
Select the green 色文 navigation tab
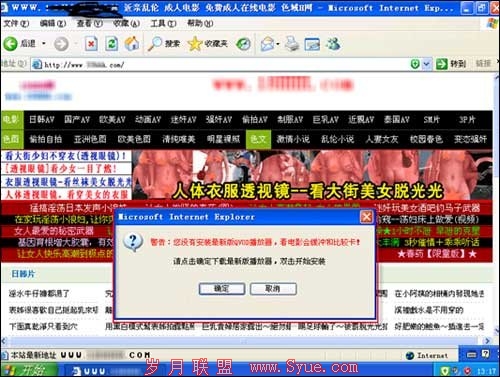click(258, 139)
